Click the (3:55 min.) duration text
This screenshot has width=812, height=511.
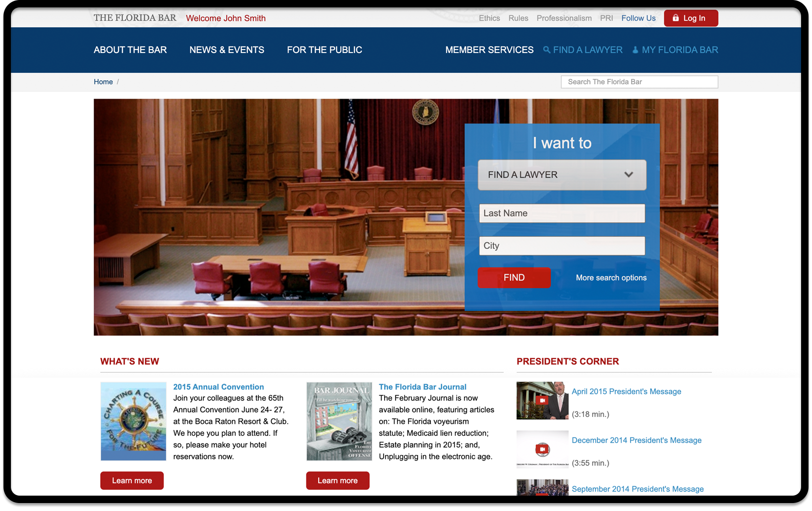[590, 463]
